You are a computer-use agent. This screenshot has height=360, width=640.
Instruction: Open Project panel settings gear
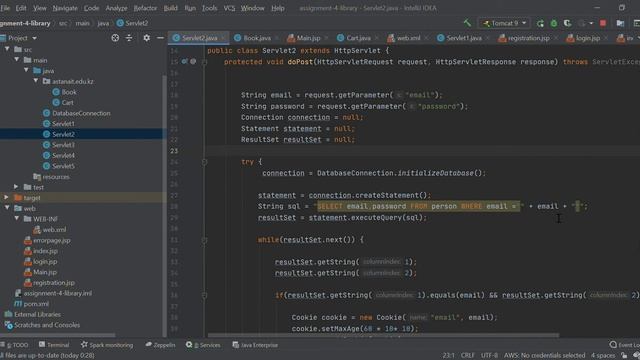(x=147, y=38)
